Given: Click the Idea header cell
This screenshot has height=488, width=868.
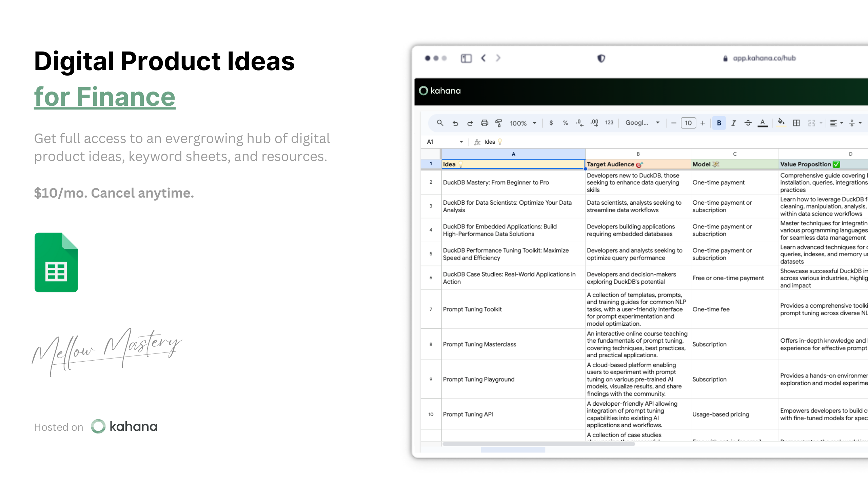Looking at the screenshot, I should (x=513, y=164).
